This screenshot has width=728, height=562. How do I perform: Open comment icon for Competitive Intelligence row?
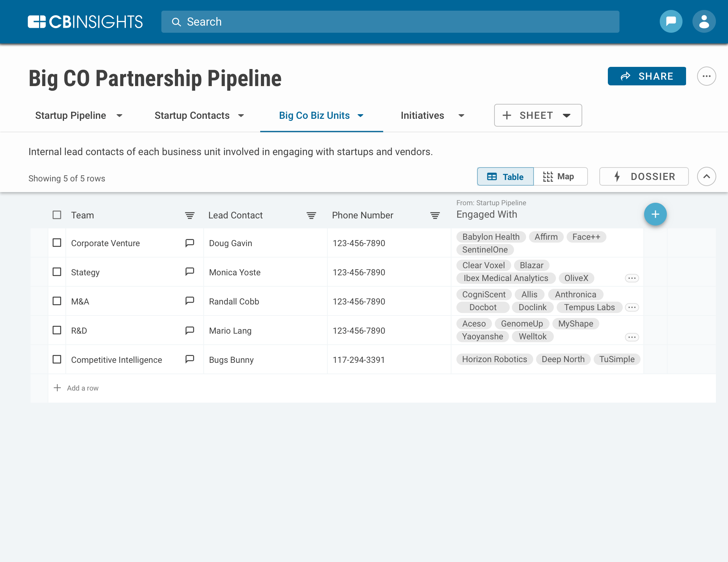tap(189, 359)
